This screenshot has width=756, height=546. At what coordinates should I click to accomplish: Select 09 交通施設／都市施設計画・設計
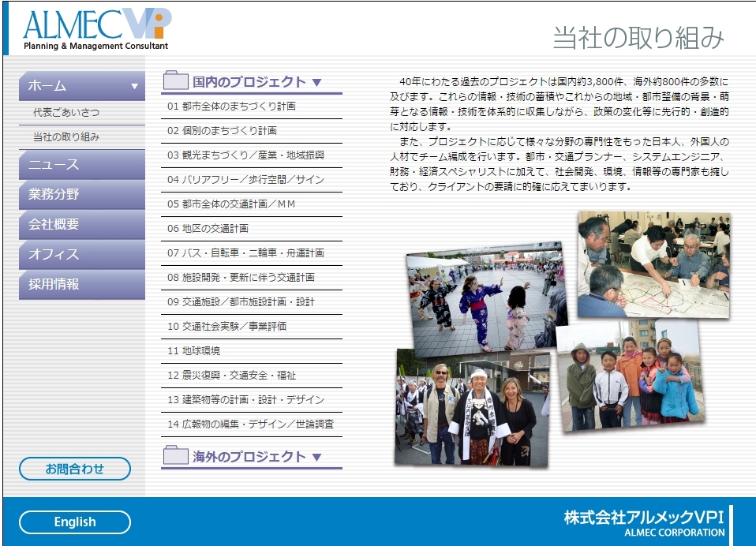(x=252, y=302)
